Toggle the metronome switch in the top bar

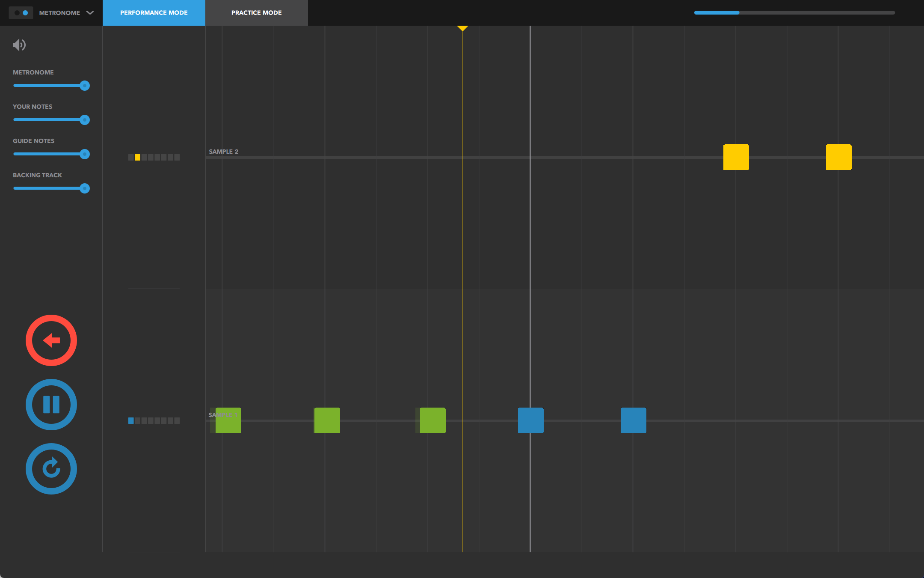click(21, 13)
